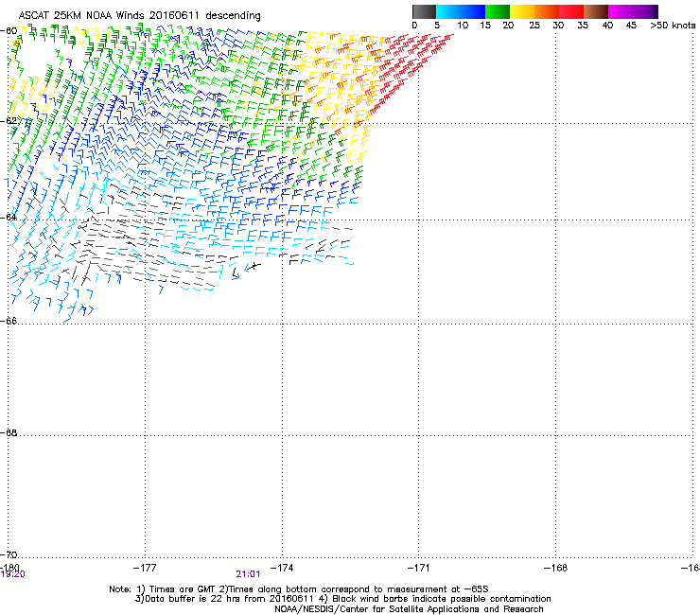700x615 pixels.
Task: Click the cyan 5-10 knots legend segment
Action: 448,11
